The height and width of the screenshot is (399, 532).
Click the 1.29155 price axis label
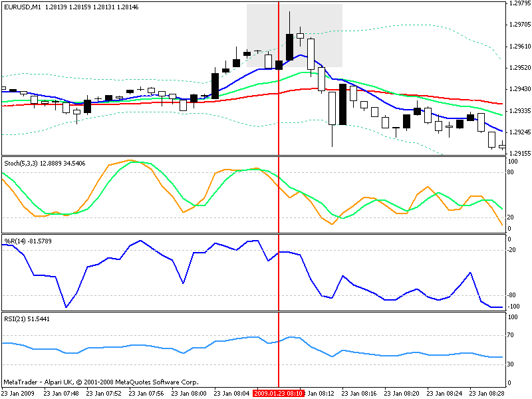coord(519,153)
